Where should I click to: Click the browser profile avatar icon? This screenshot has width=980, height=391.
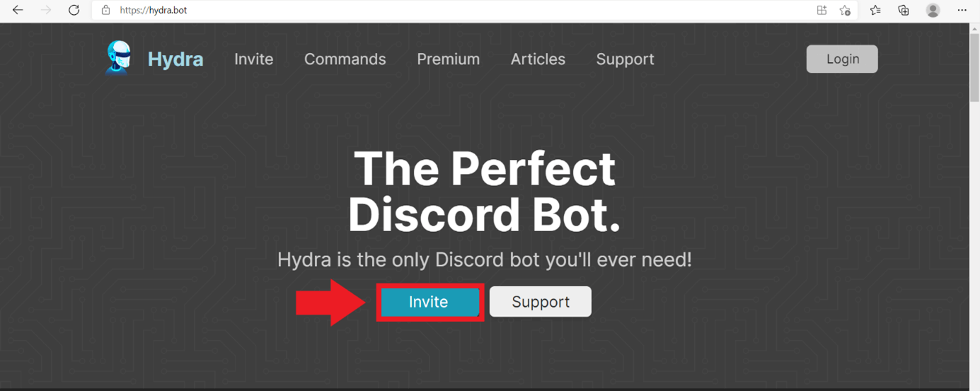pyautogui.click(x=933, y=10)
